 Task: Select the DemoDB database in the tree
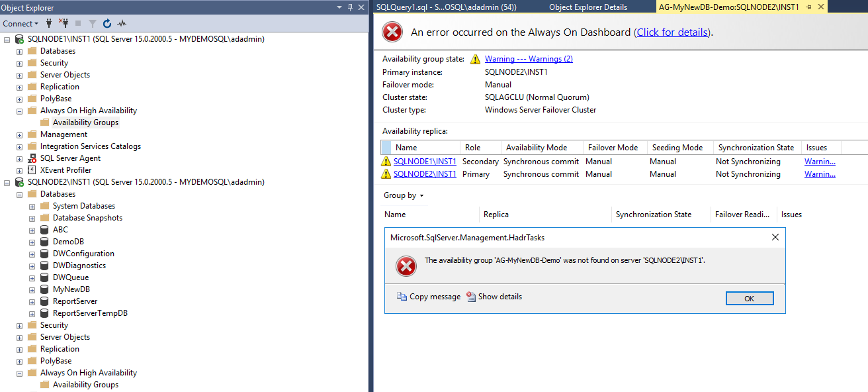point(68,242)
